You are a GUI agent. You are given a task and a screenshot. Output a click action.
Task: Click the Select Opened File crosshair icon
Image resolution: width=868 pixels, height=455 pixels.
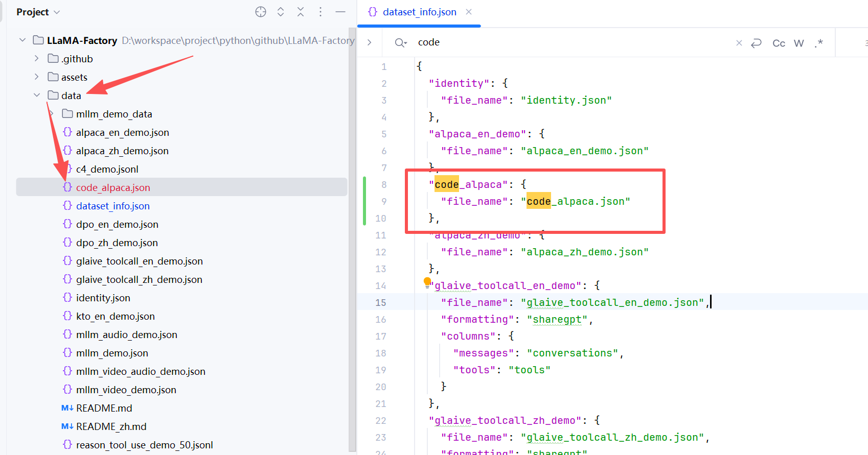(261, 12)
